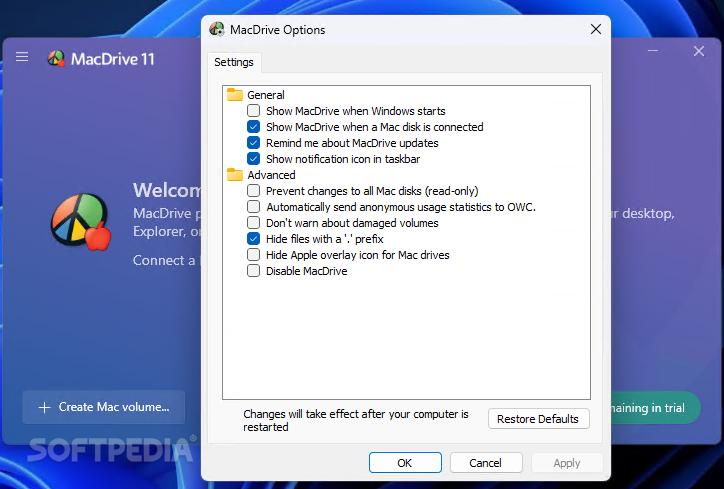Click the 'Changes will take effect' notice text
The image size is (724, 489).
(356, 420)
